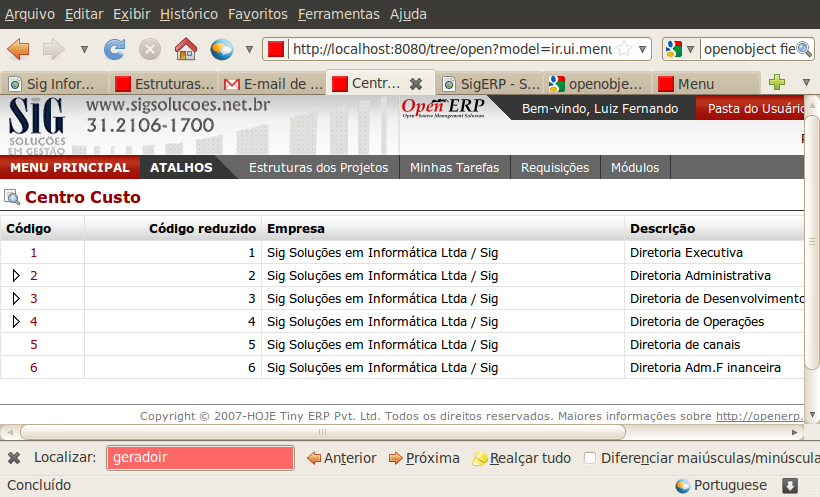This screenshot has width=820, height=497.
Task: Expand cost center row 3
Action: tap(16, 298)
